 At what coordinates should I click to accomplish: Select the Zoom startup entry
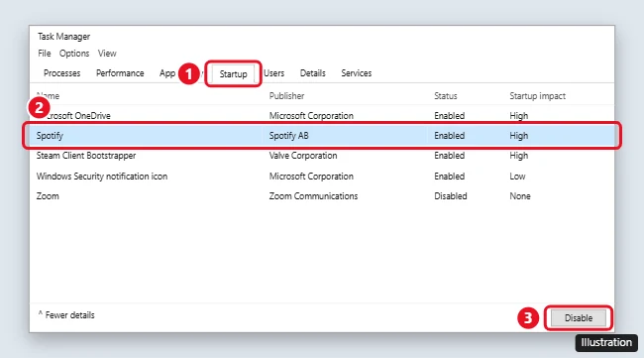coord(322,196)
